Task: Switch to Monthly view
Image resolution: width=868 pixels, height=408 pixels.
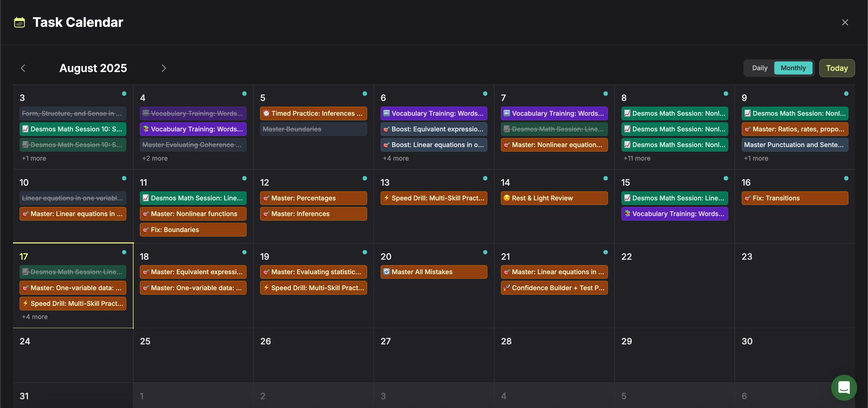Action: (x=793, y=68)
